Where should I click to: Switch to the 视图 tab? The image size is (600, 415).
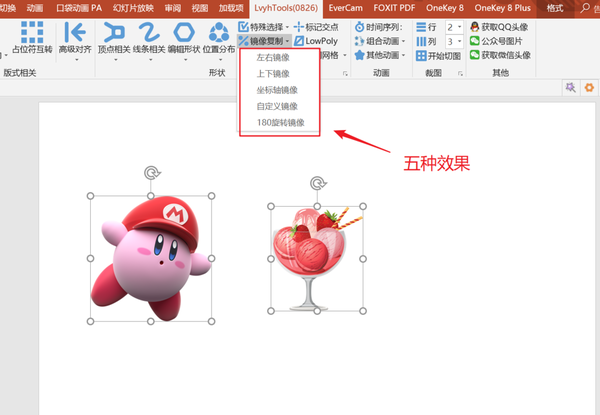coord(200,8)
